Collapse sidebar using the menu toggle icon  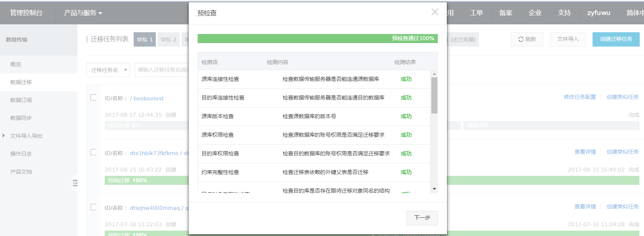[x=75, y=183]
